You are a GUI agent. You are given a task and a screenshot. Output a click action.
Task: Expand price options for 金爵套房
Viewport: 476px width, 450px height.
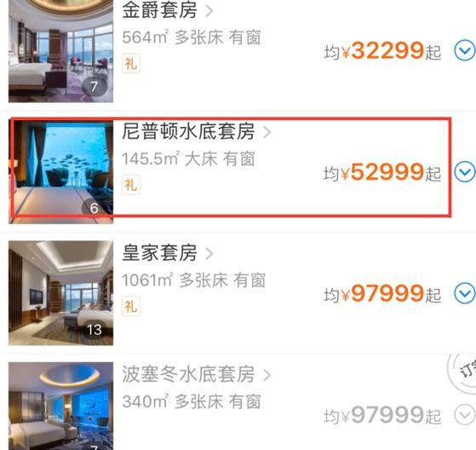tap(464, 51)
